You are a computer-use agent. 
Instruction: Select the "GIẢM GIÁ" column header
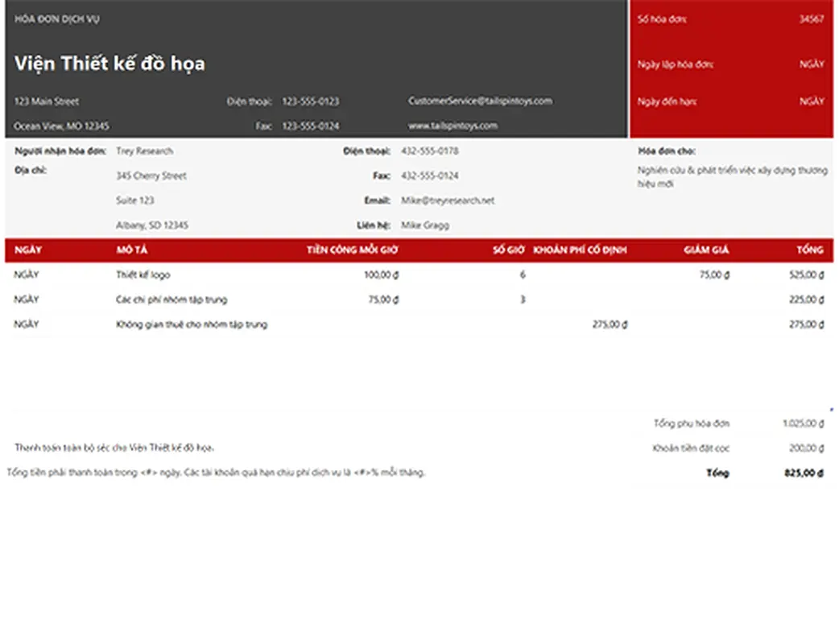click(706, 250)
